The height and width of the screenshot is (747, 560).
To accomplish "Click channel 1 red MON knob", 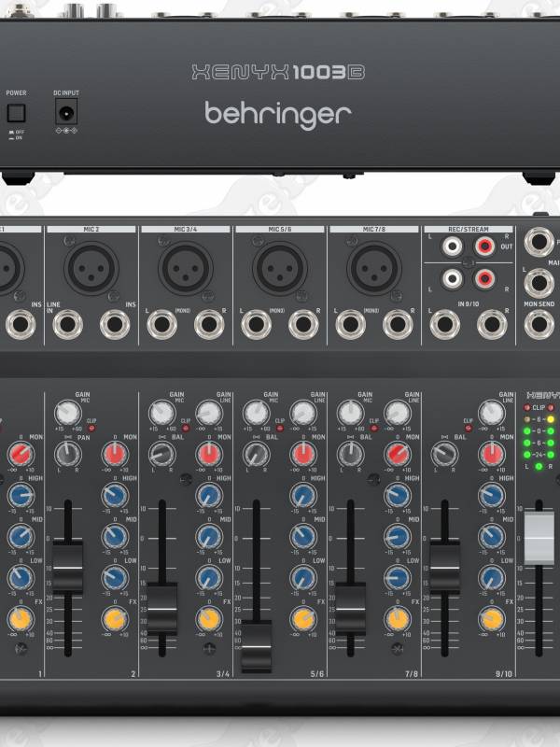I will coord(21,454).
